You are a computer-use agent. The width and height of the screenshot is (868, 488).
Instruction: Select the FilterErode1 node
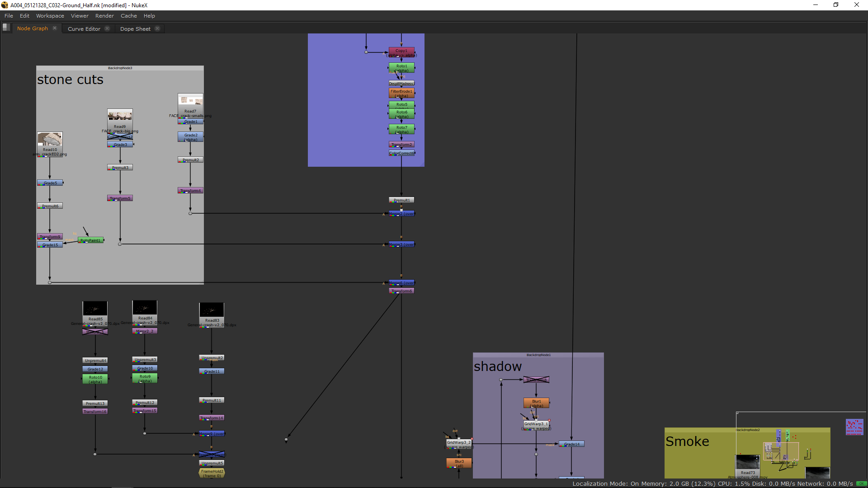[x=401, y=93]
